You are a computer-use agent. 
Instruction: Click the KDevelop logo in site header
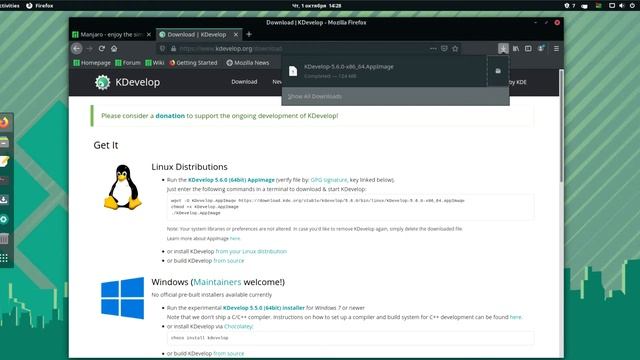tap(127, 82)
